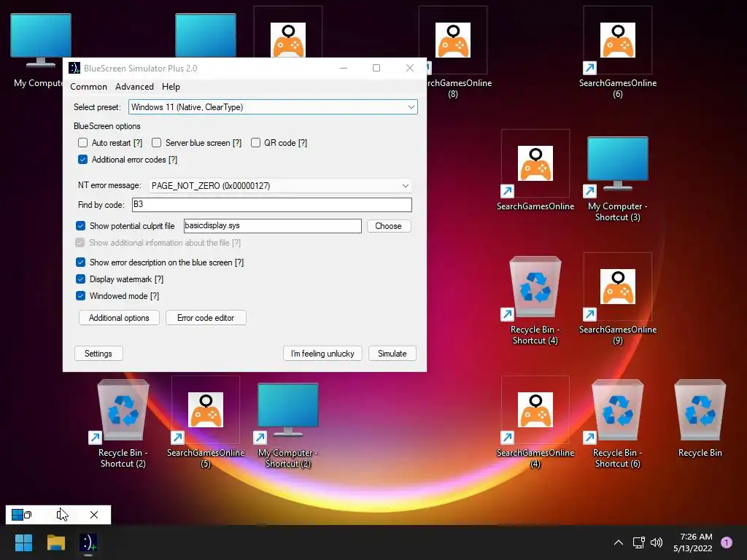Image resolution: width=747 pixels, height=560 pixels.
Task: Click the Find by code input field
Action: pyautogui.click(x=271, y=205)
